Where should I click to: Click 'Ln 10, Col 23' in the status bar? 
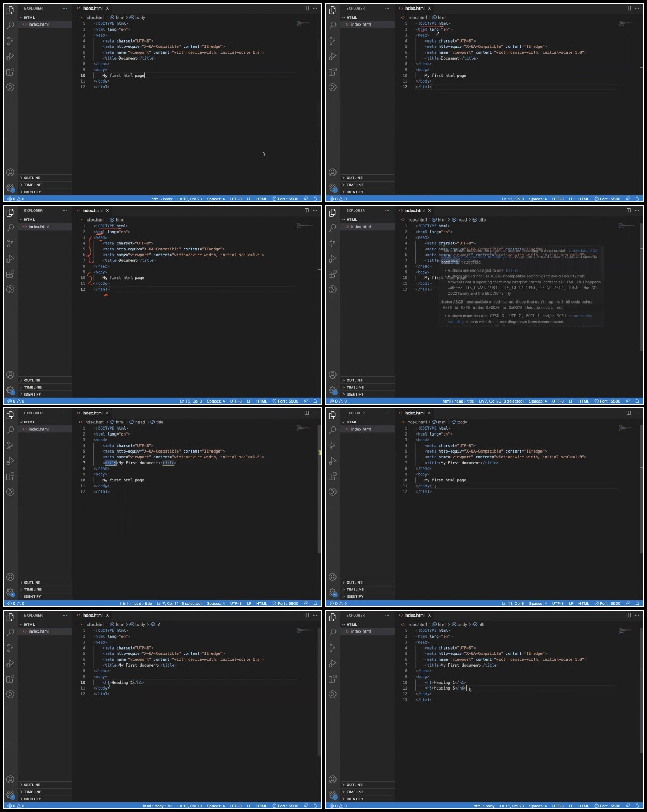point(190,199)
